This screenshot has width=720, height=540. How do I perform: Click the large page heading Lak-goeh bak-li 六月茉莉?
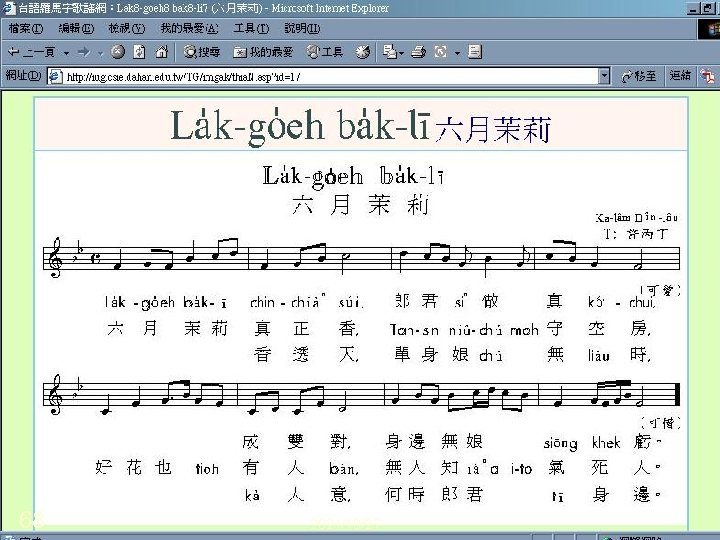click(x=360, y=126)
